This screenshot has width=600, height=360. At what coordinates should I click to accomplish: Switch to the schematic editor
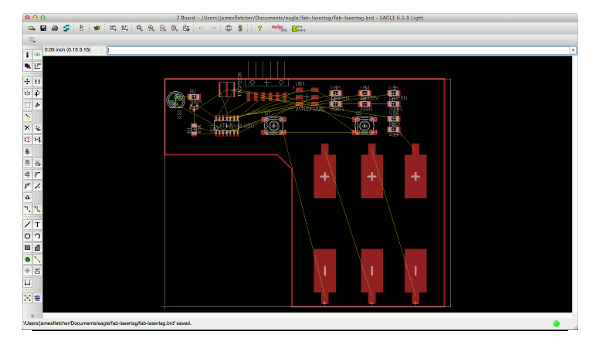pyautogui.click(x=81, y=28)
